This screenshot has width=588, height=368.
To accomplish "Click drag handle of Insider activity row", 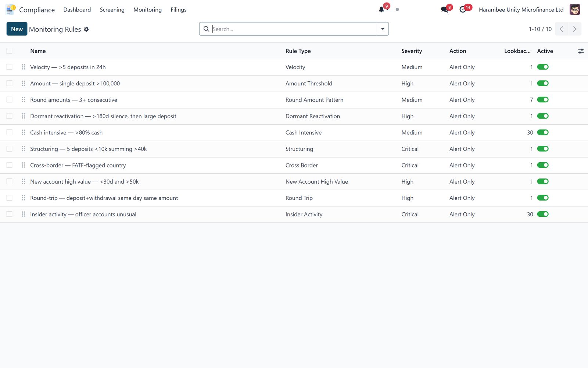I will [24, 214].
